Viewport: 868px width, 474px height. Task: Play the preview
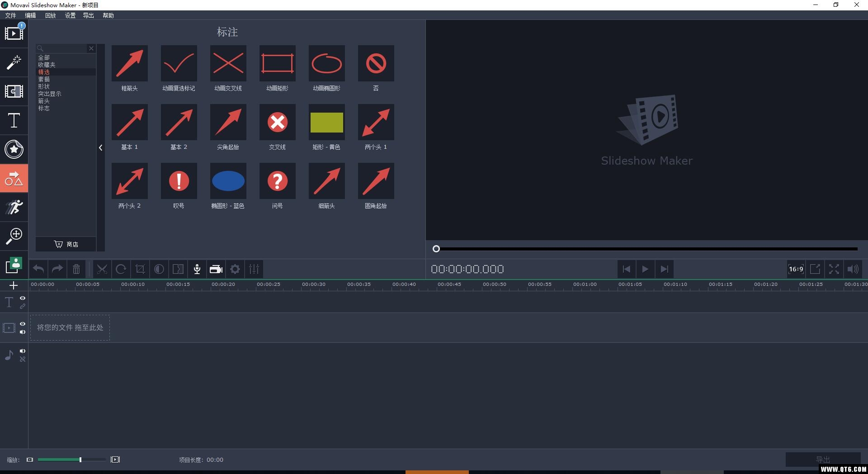point(645,269)
